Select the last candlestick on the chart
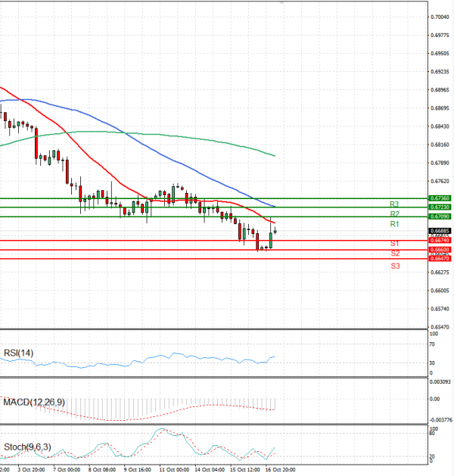Screen dimensions: 454x476 [275, 231]
